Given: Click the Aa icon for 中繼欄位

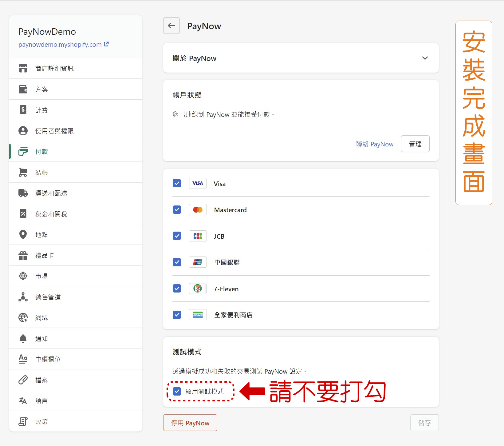Looking at the screenshot, I should tap(23, 359).
